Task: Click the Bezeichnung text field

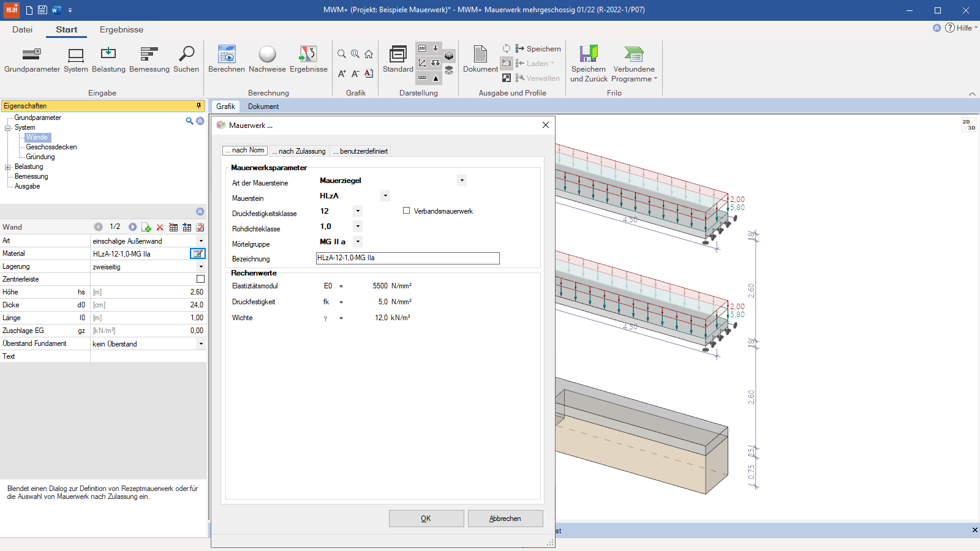Action: click(408, 258)
